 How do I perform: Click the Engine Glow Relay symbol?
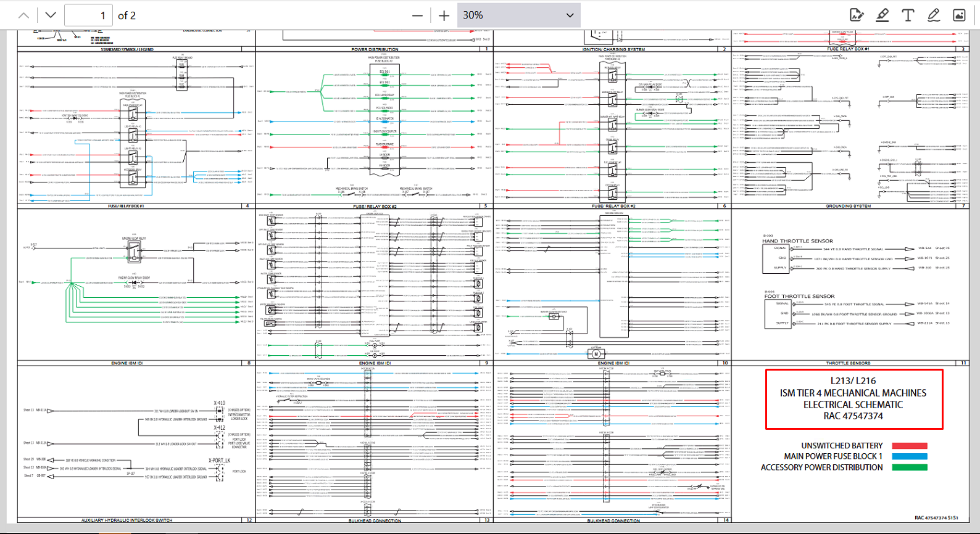[133, 250]
